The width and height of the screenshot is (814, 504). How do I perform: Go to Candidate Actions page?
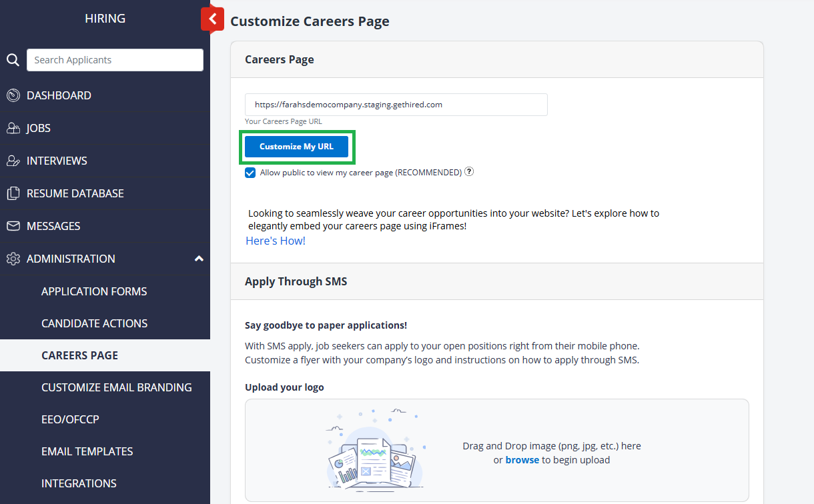pos(94,323)
